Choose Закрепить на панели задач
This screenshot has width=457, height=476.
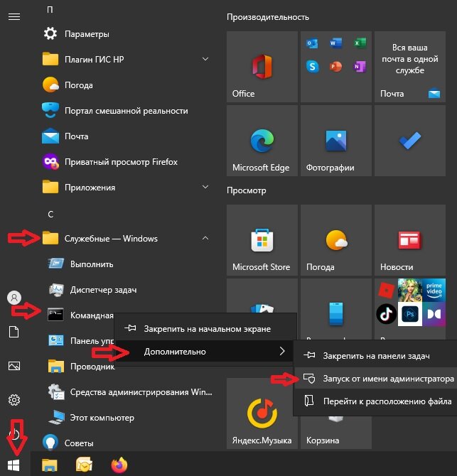pyautogui.click(x=375, y=355)
